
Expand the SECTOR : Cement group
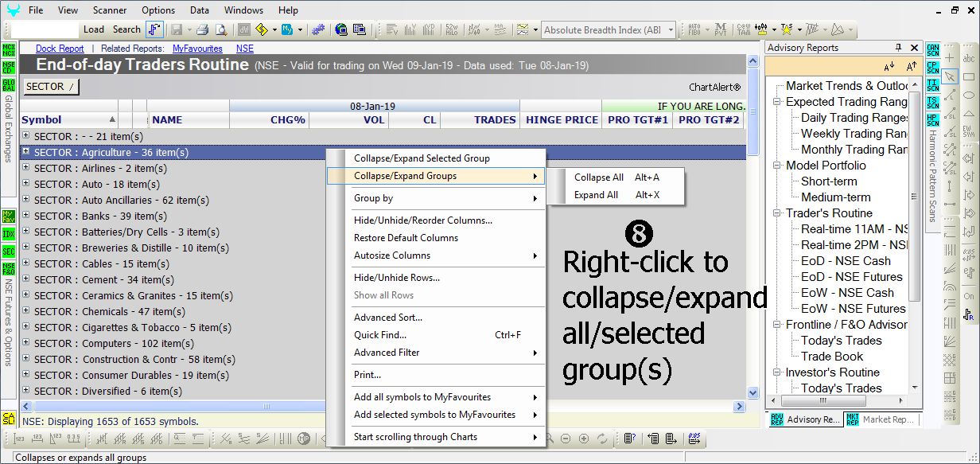click(26, 279)
